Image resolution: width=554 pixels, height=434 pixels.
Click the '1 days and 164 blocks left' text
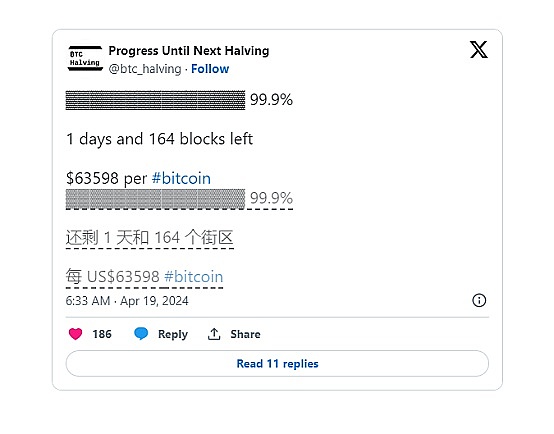(159, 139)
